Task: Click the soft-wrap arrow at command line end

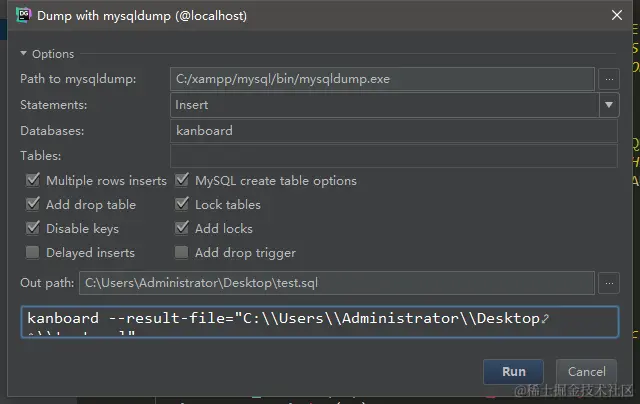Action: coord(545,319)
